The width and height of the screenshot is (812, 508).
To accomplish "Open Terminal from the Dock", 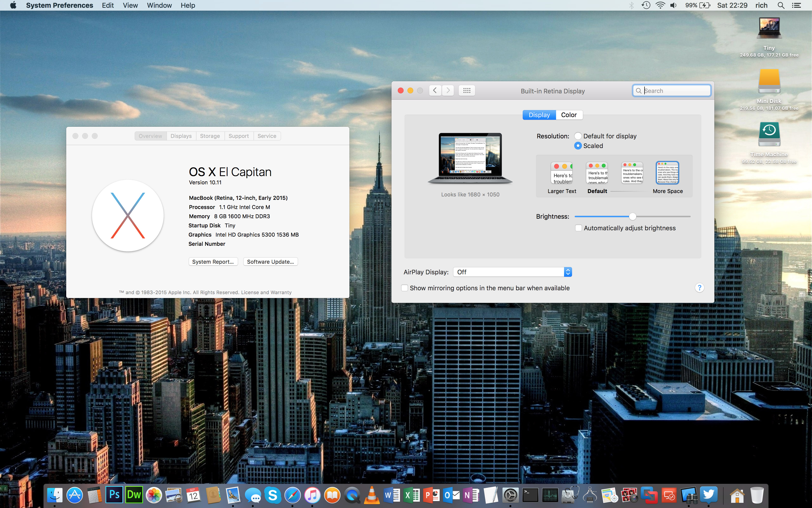I will 530,495.
